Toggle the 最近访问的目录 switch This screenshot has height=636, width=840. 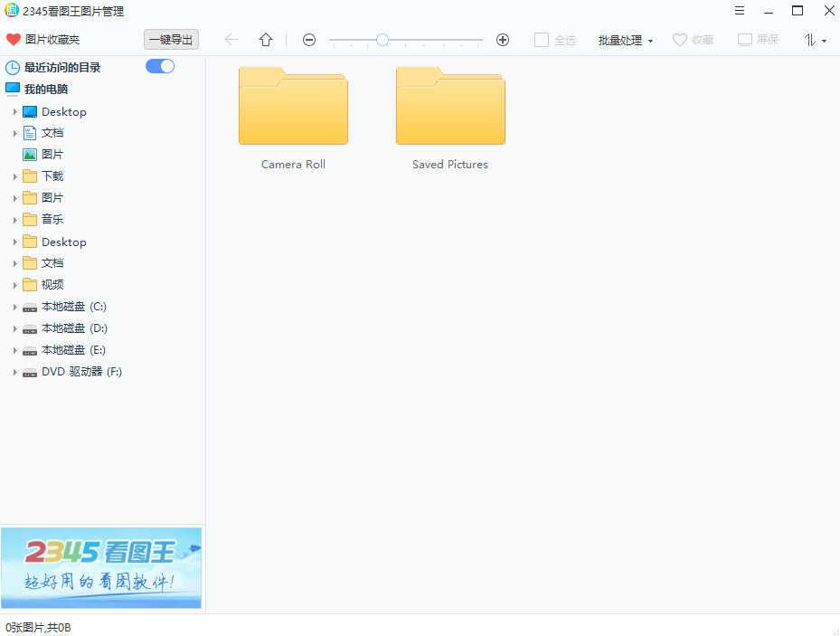click(x=160, y=66)
